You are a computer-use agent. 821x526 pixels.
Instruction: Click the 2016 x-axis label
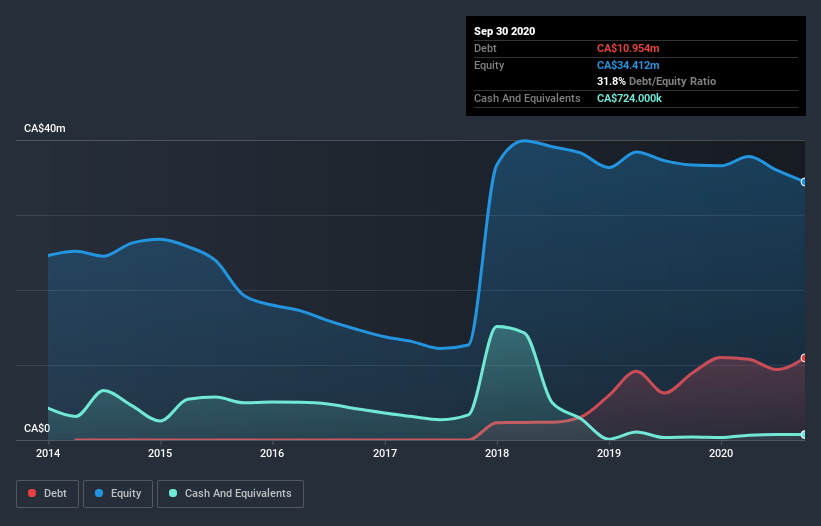pos(272,453)
